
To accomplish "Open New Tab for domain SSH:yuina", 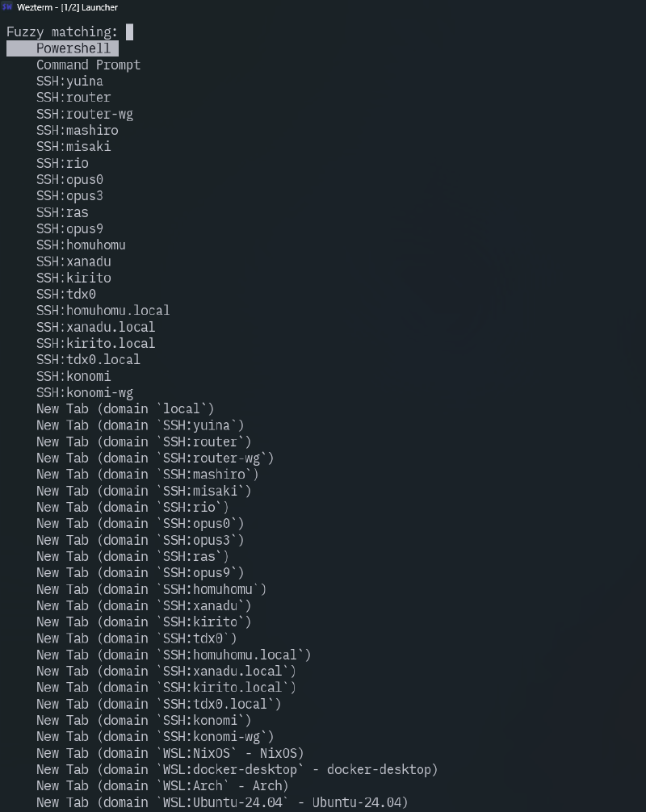I will click(x=140, y=425).
